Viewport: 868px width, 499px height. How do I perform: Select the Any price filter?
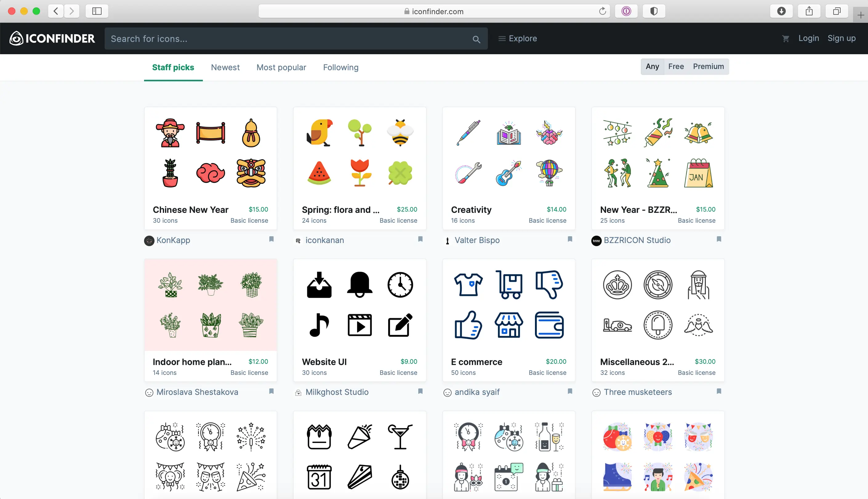coord(652,67)
